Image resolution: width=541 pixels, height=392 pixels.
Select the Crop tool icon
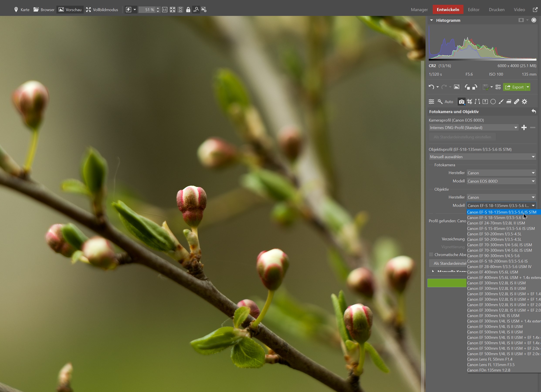click(x=470, y=102)
